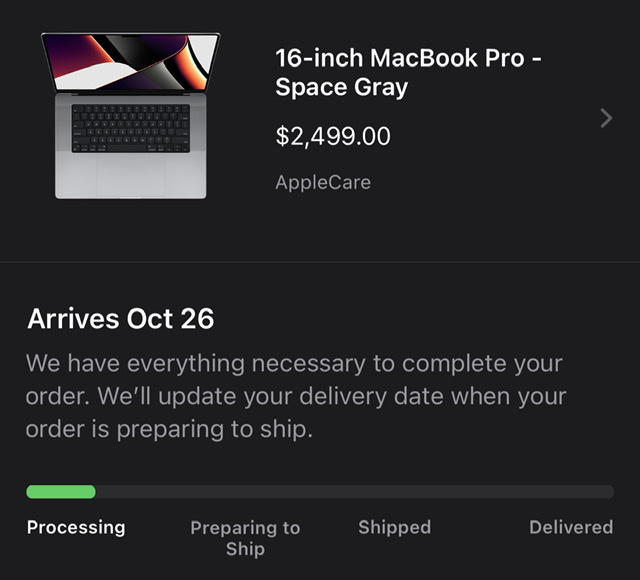Tap the MacBook's keyboard in the photo
The width and height of the screenshot is (640, 580).
coord(130,128)
